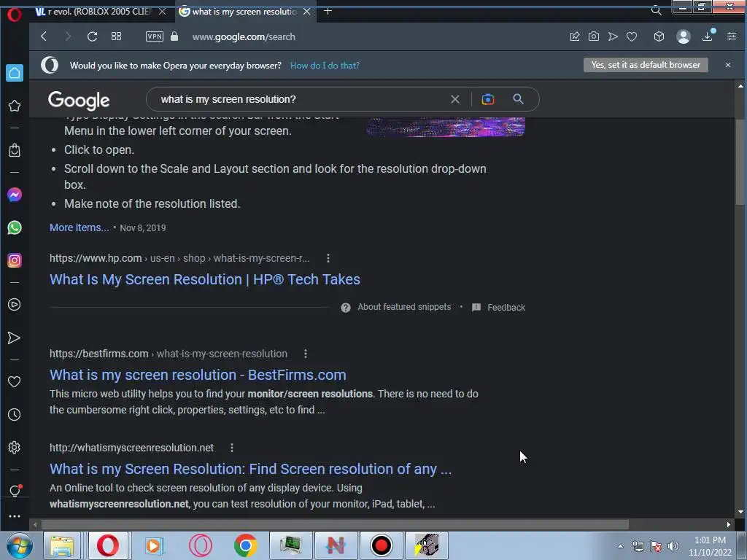Open Speed Dial start page grid
The height and width of the screenshot is (560, 747).
[116, 36]
